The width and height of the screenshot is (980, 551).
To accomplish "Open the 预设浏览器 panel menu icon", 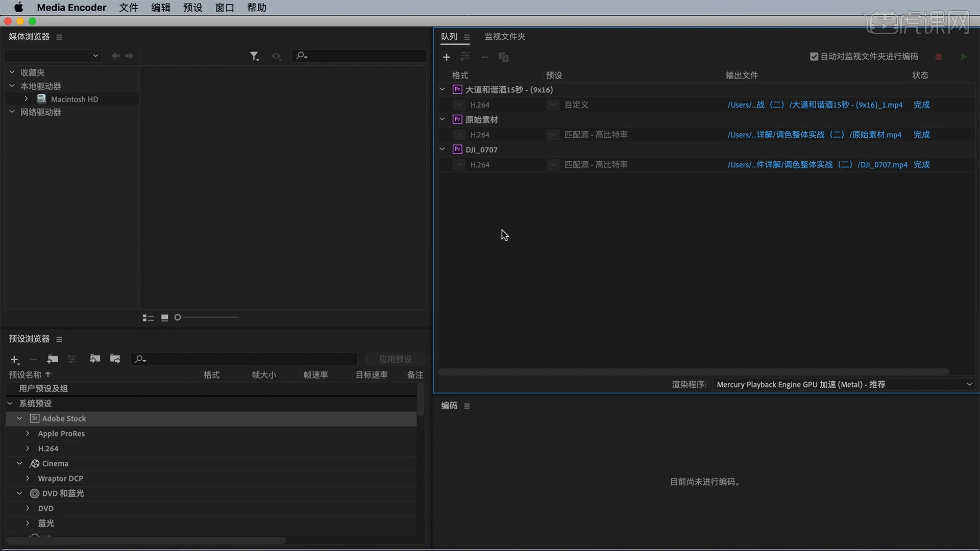I will pos(59,339).
